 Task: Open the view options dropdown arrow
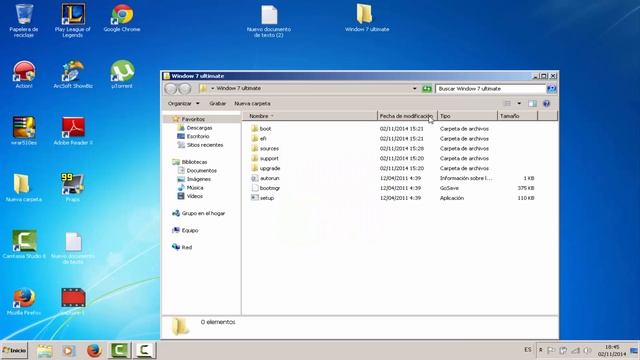pyautogui.click(x=519, y=104)
